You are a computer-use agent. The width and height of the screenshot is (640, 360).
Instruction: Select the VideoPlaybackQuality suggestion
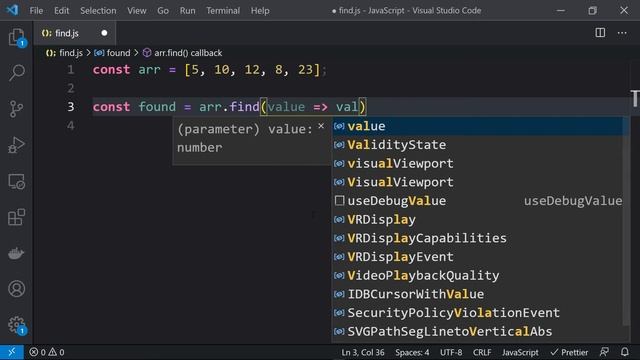tap(478, 276)
